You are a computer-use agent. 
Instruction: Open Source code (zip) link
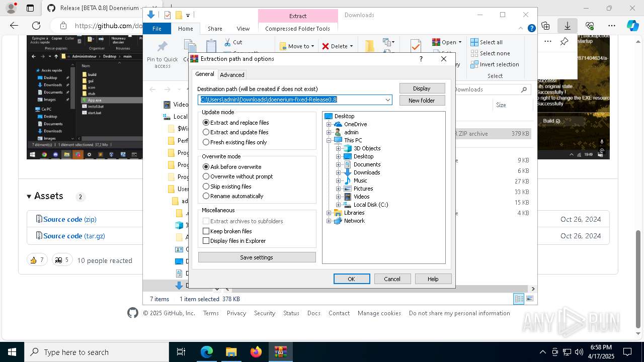[x=70, y=219]
